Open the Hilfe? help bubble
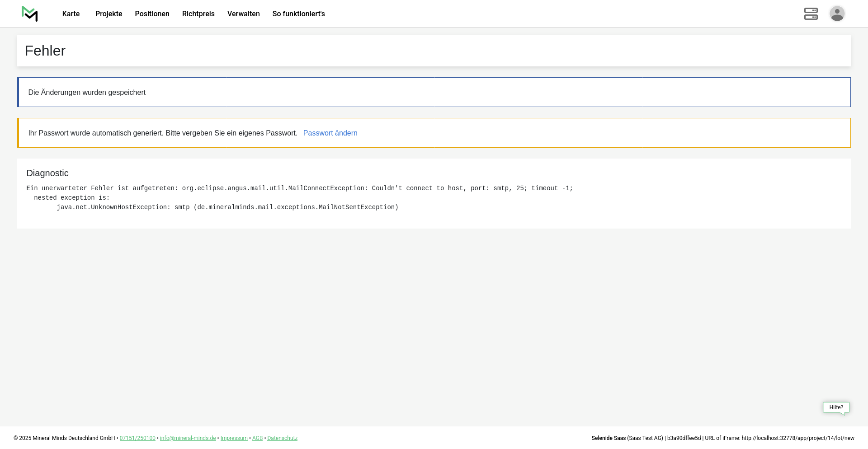This screenshot has height=449, width=868. pos(836,407)
